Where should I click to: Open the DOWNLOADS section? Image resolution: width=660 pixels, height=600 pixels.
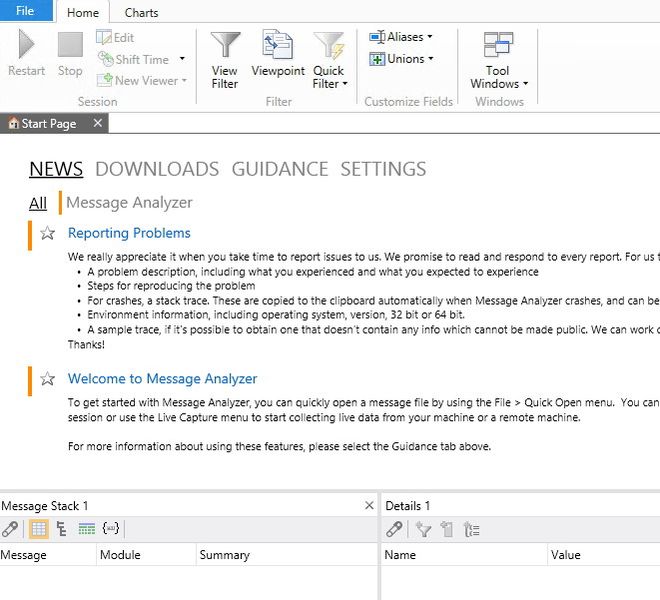157,169
